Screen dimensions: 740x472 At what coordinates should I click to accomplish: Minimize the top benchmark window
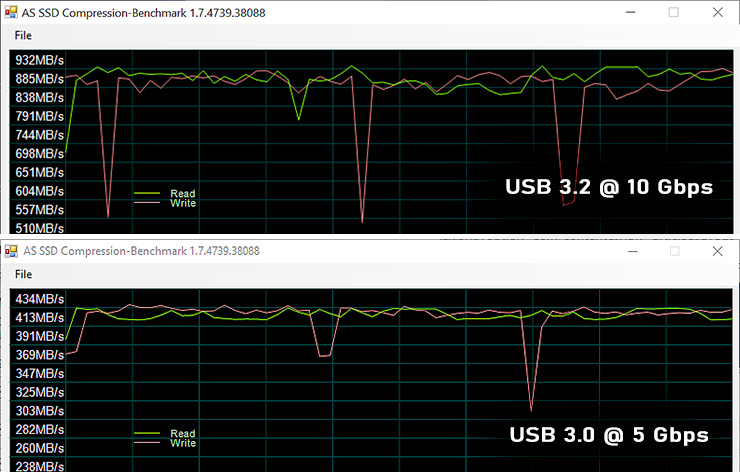(630, 12)
